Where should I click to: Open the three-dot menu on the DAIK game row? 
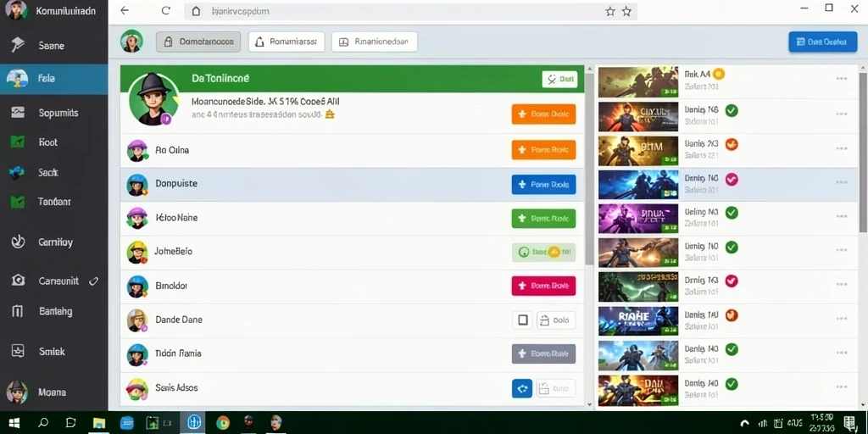click(x=842, y=387)
